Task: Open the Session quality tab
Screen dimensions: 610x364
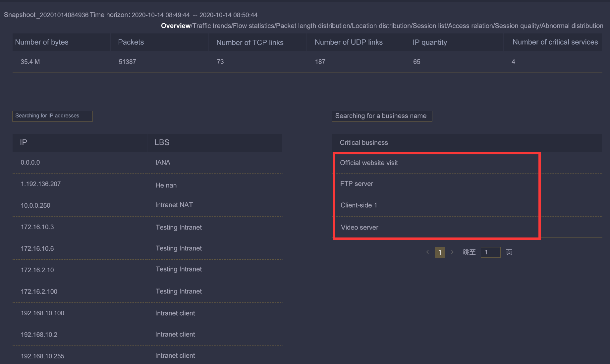Action: [x=517, y=26]
